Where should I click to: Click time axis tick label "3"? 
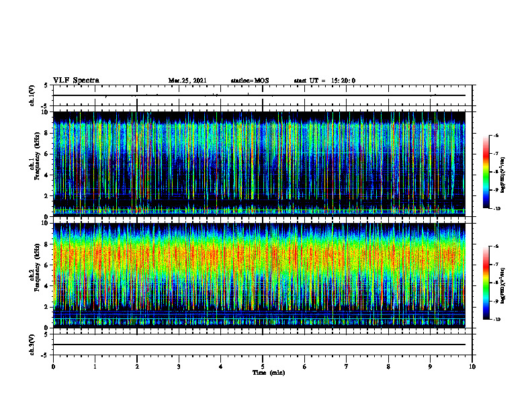179,367
